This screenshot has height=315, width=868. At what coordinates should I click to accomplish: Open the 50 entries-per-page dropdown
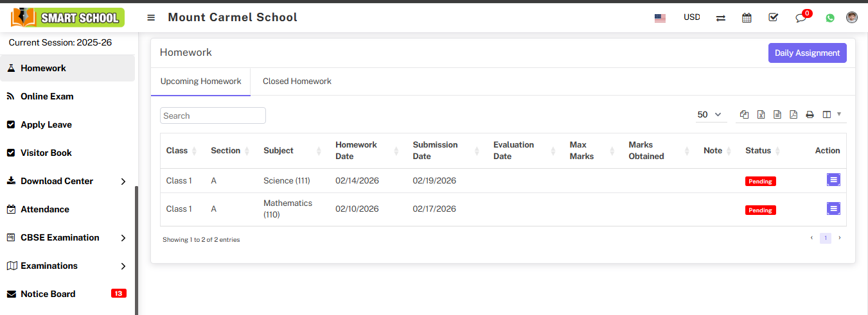(710, 115)
